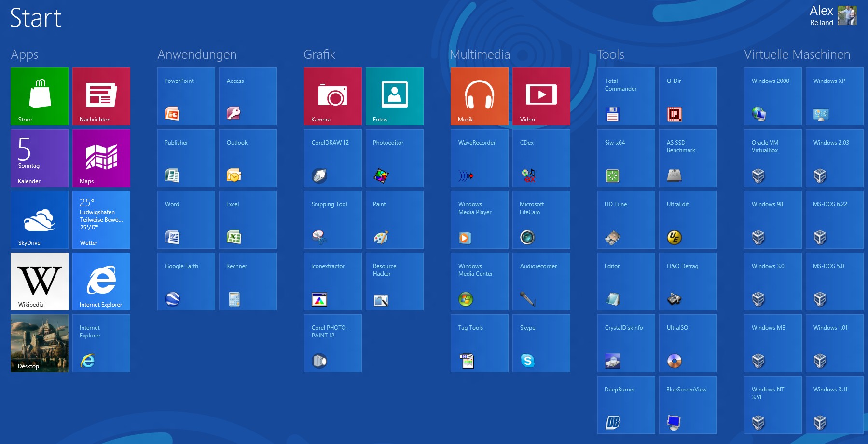The width and height of the screenshot is (868, 444).
Task: Open the Wetter tile for Ludwigshafen
Action: pos(101,220)
